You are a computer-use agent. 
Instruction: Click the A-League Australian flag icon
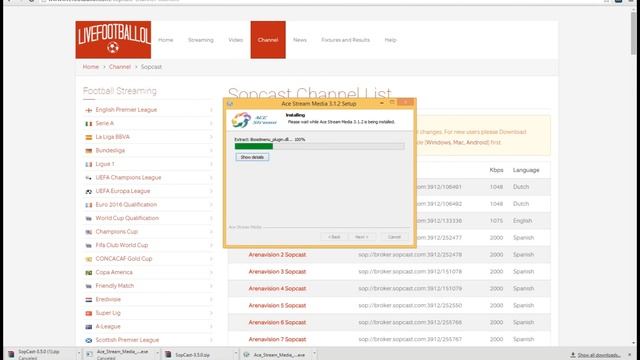[89, 327]
